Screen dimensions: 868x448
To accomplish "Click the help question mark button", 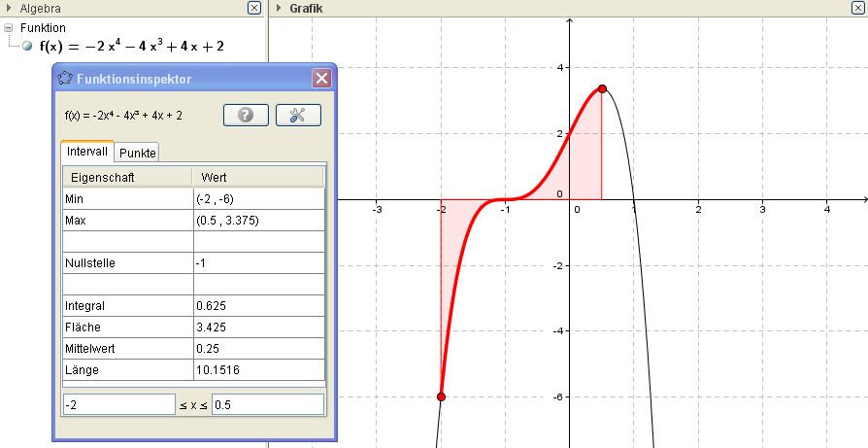I will pos(246,115).
